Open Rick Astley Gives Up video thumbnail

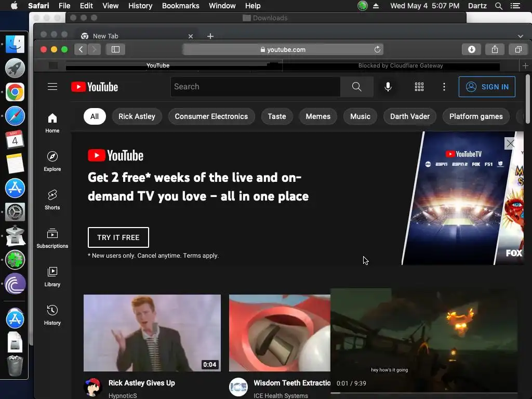[152, 333]
